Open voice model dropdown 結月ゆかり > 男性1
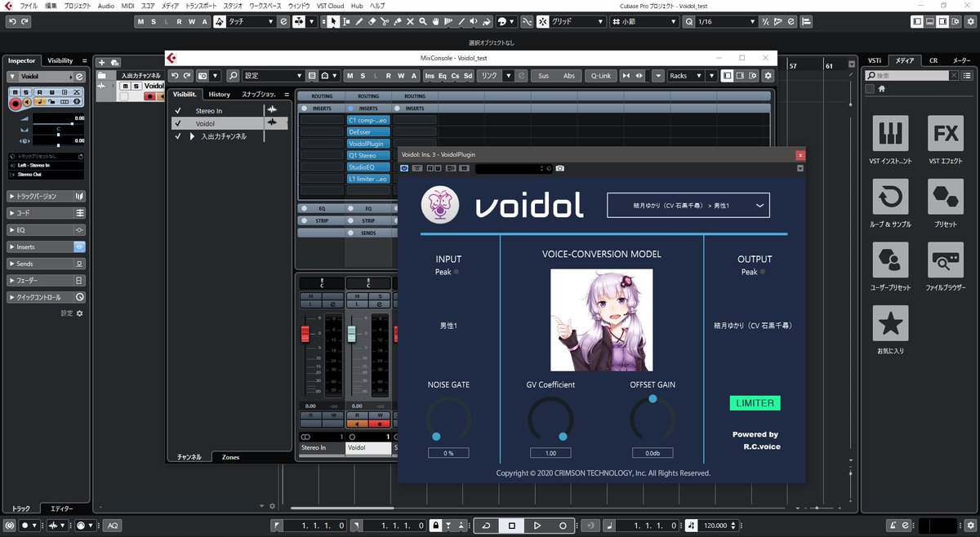Screen dimensions: 980x537 coord(688,206)
